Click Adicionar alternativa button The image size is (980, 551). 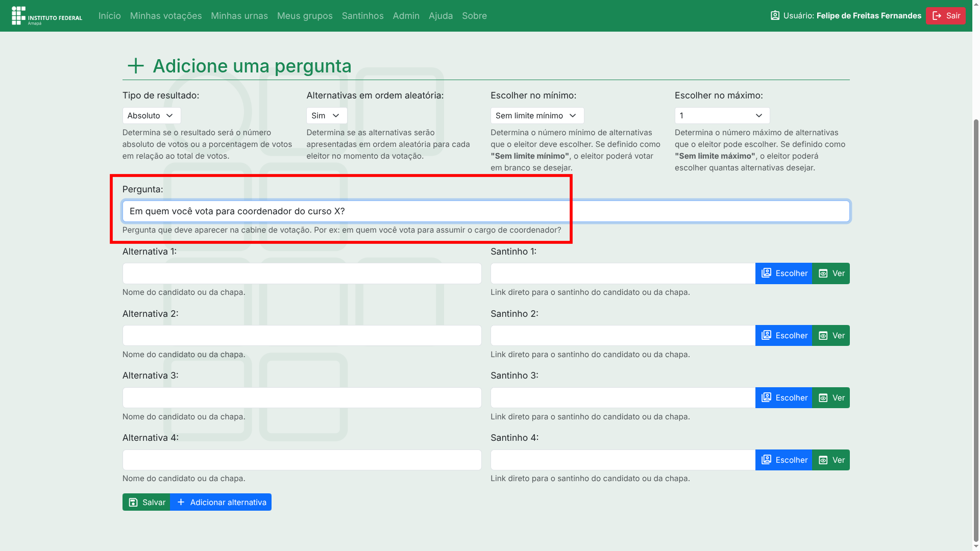221,503
